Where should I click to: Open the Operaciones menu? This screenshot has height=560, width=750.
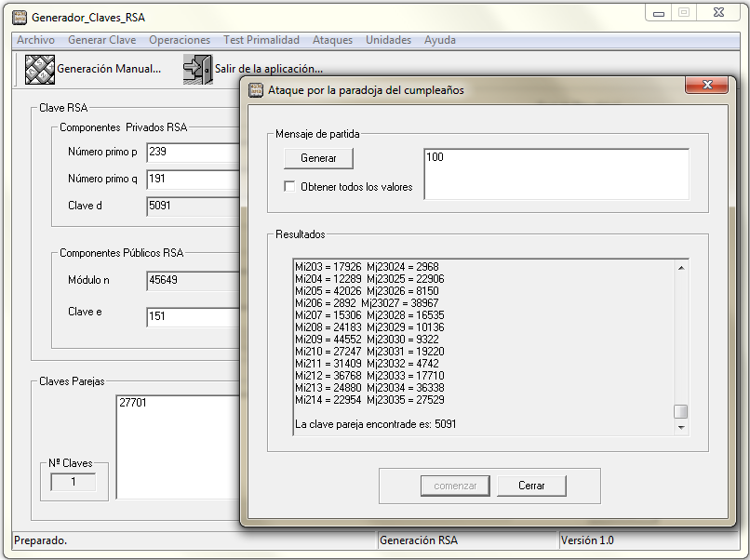(180, 40)
